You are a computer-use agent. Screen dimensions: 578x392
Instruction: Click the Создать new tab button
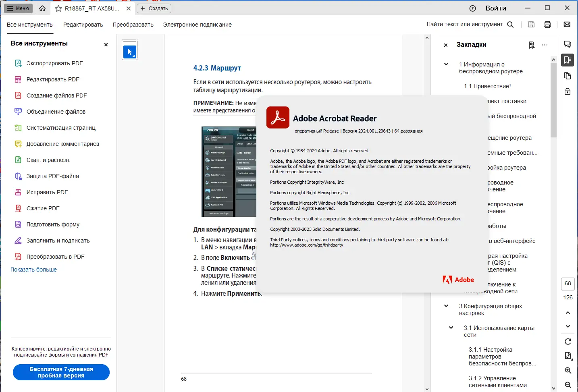154,8
